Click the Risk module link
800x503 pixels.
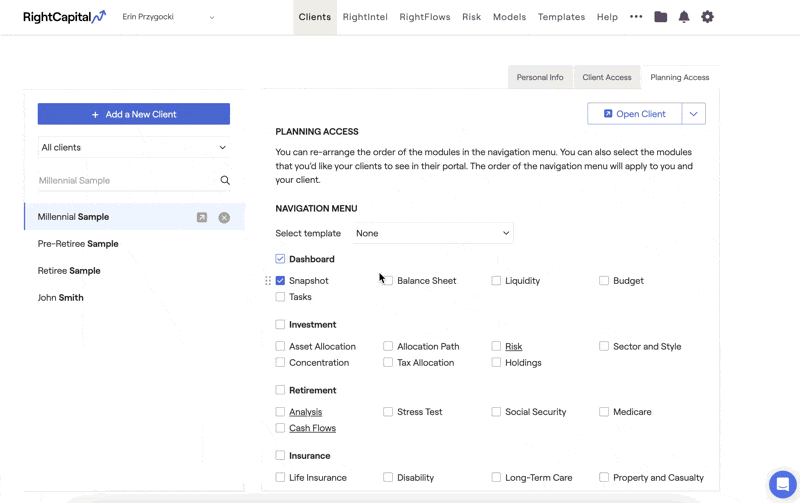pyautogui.click(x=514, y=346)
